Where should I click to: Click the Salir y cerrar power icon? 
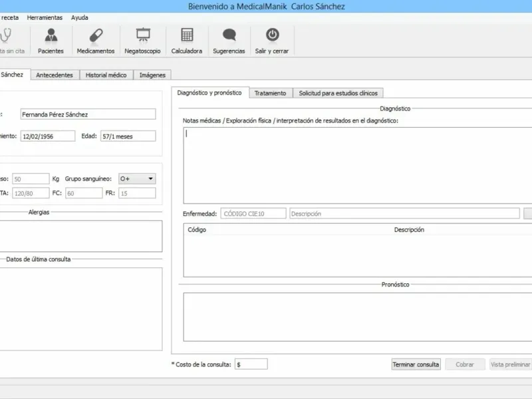[272, 35]
